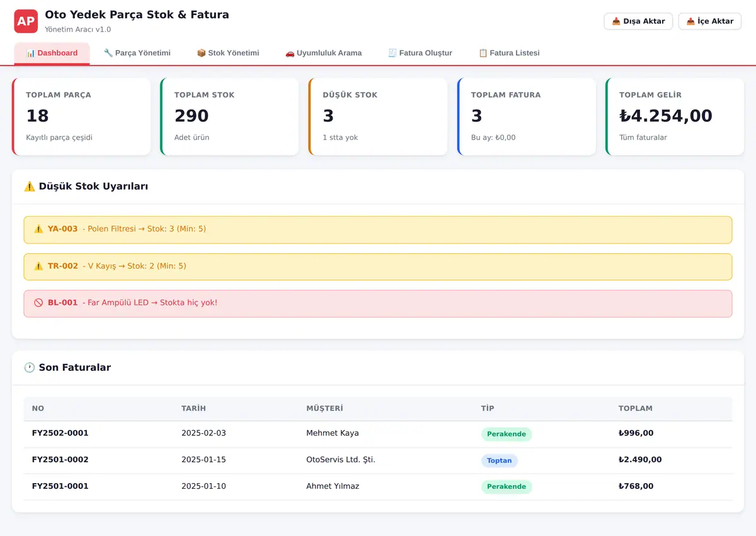Click the prohibited icon beside BL-001
Image resolution: width=756 pixels, height=536 pixels.
38,303
